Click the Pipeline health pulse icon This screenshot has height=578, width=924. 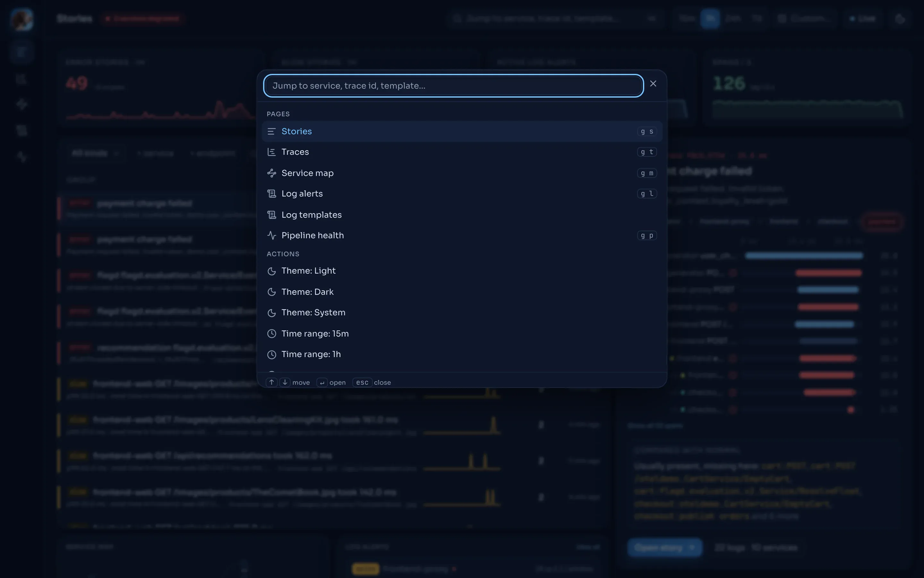click(271, 235)
